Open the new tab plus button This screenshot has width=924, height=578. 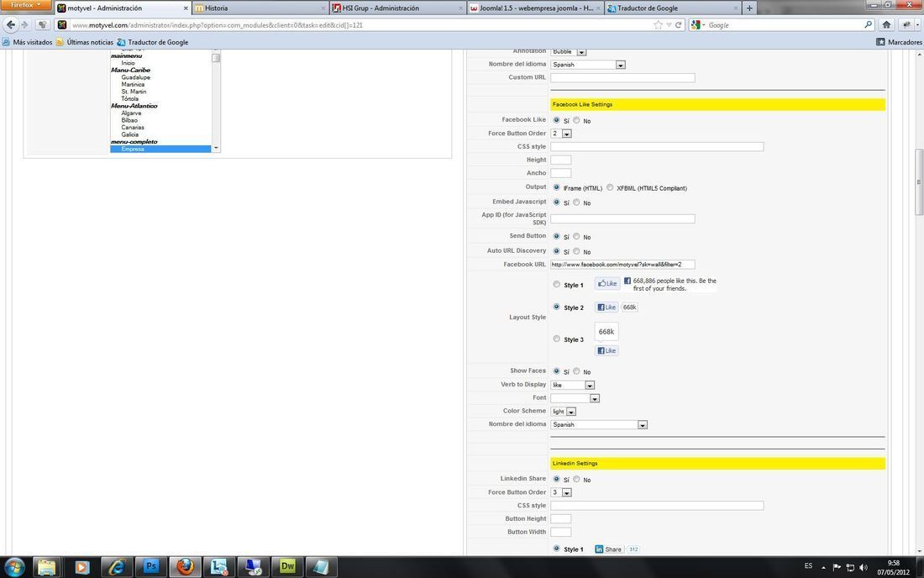pos(749,8)
